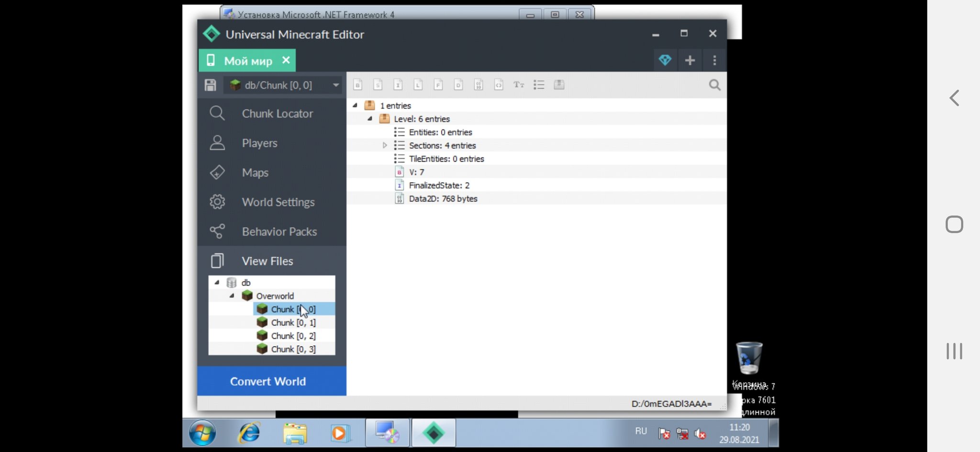980x452 pixels.
Task: Collapse the 'Level: 6 entries' node
Action: pyautogui.click(x=370, y=119)
